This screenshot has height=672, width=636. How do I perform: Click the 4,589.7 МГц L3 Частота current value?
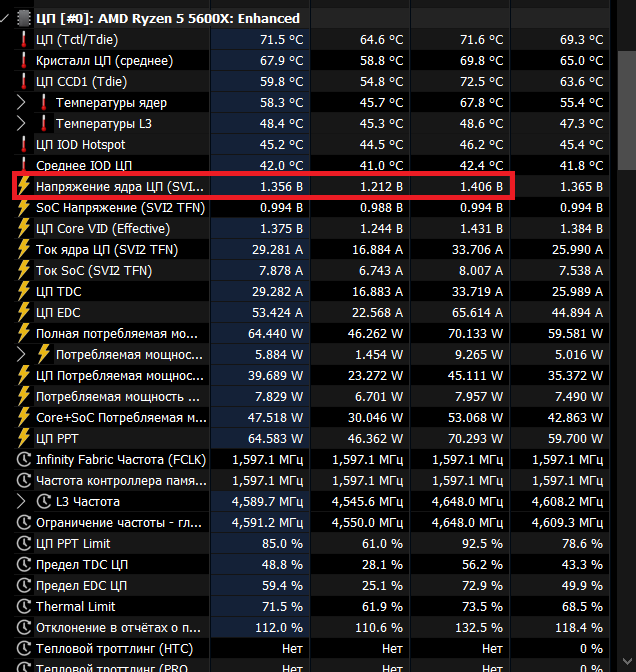[x=267, y=501]
